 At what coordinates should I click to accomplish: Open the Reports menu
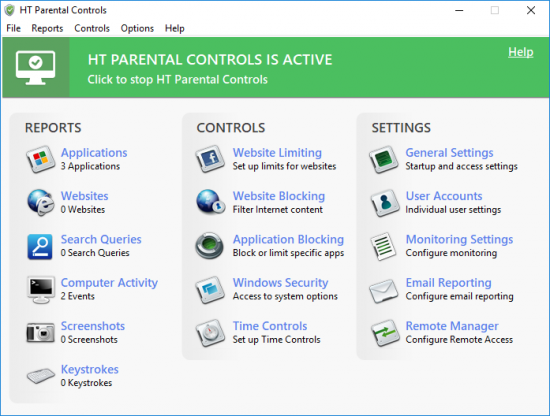tap(47, 28)
